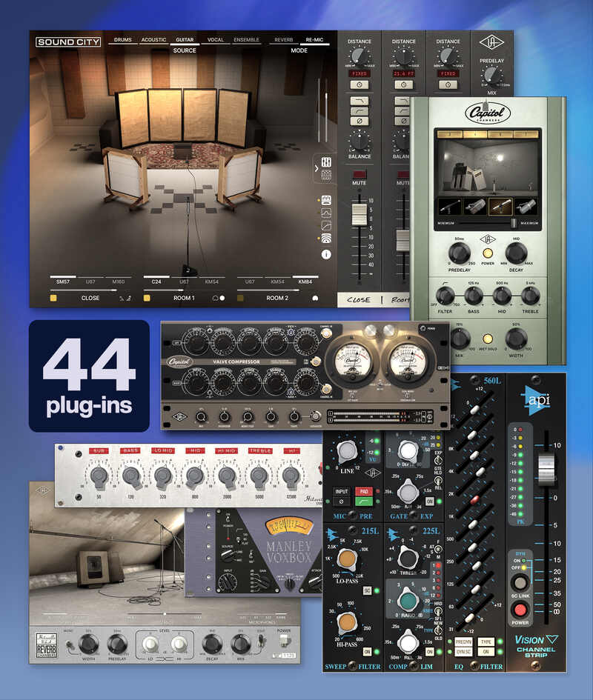Flip the POWER switch on Hitsville Reverb
The height and width of the screenshot is (700, 593).
284,641
